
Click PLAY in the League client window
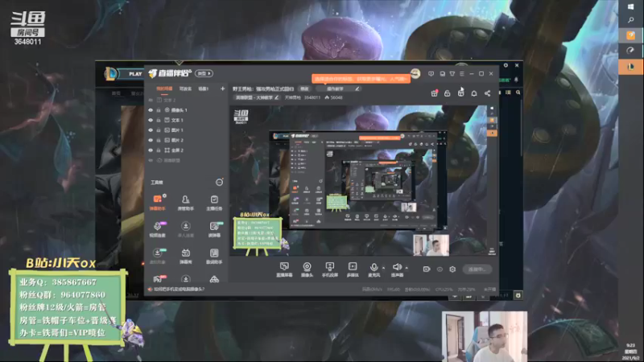click(135, 74)
